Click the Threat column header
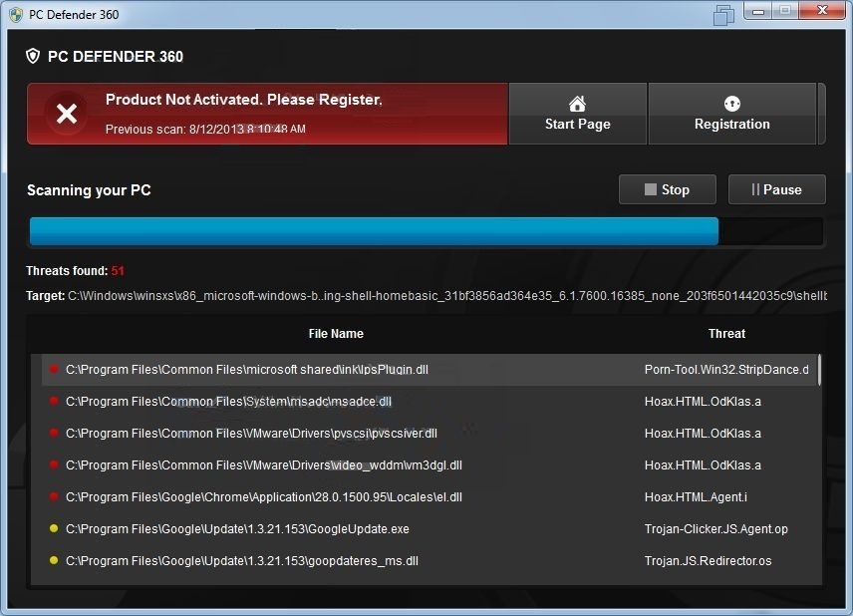 [726, 334]
